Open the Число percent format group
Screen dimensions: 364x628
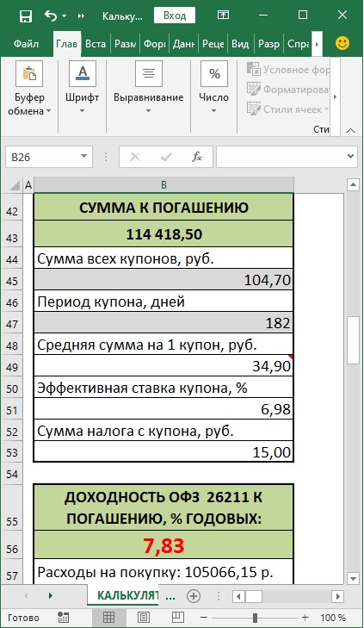point(214,74)
